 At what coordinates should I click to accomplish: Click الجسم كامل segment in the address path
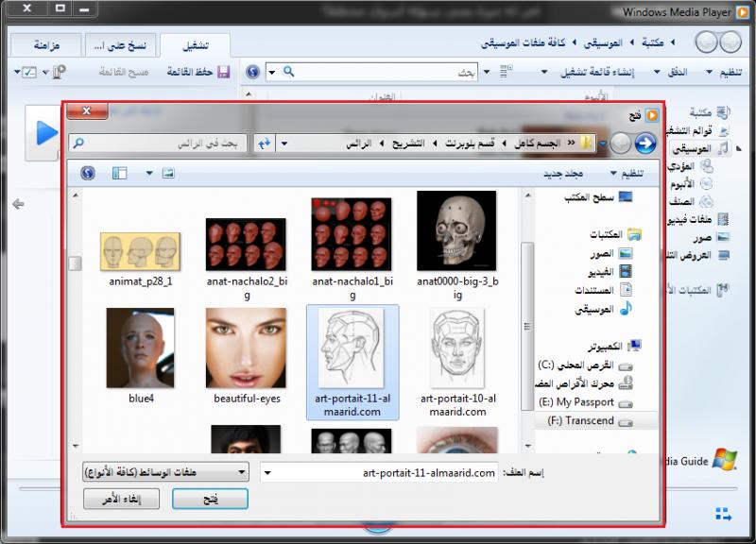click(537, 144)
